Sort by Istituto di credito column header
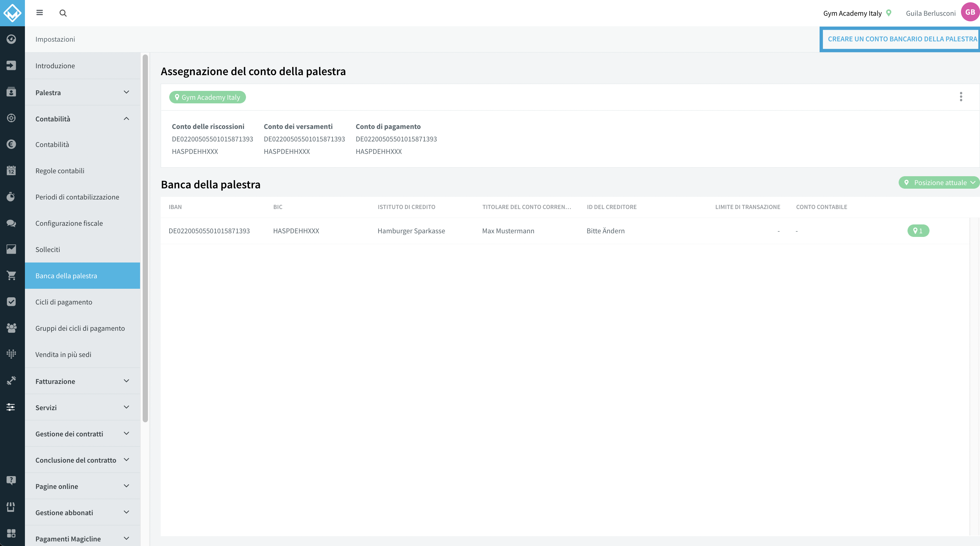Screen dimensions: 980x546 tap(406, 207)
